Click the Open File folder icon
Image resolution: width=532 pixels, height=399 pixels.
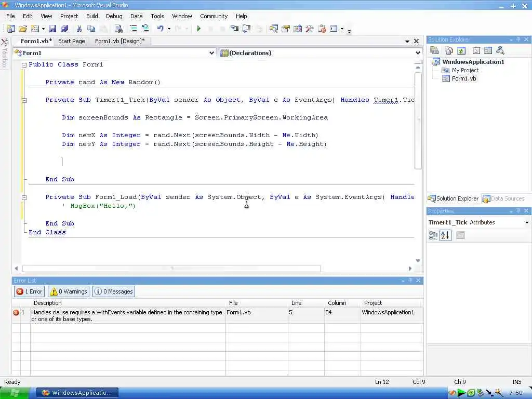(x=23, y=29)
